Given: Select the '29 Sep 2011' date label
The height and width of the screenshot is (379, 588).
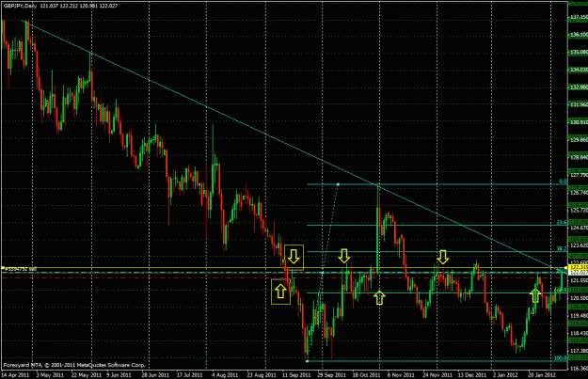Looking at the screenshot, I should 332,375.
